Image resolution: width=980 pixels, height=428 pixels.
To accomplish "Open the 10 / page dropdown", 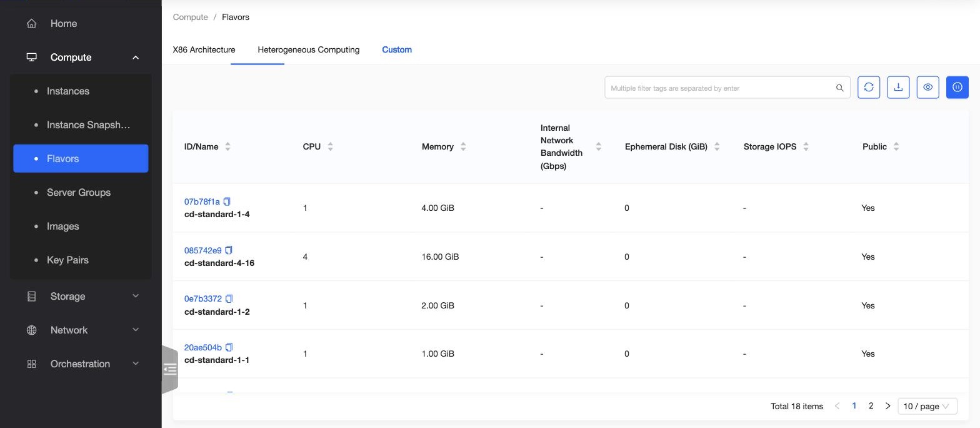I will [x=927, y=406].
